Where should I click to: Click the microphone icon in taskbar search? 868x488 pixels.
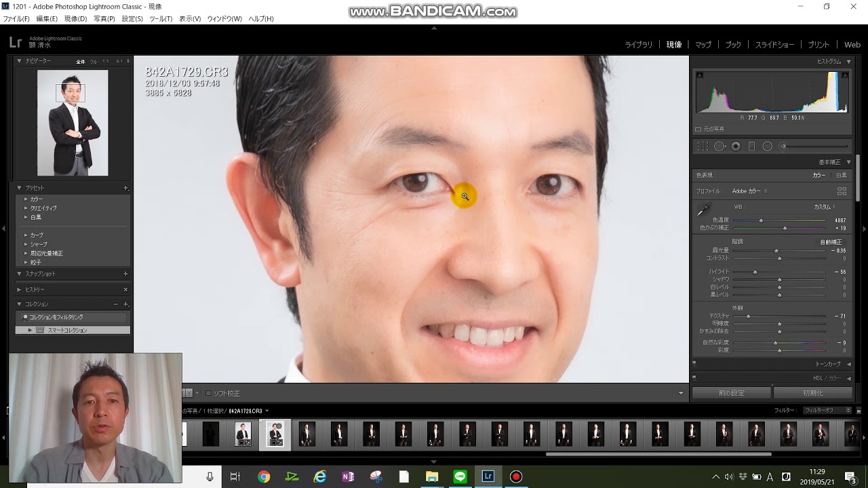coord(210,476)
